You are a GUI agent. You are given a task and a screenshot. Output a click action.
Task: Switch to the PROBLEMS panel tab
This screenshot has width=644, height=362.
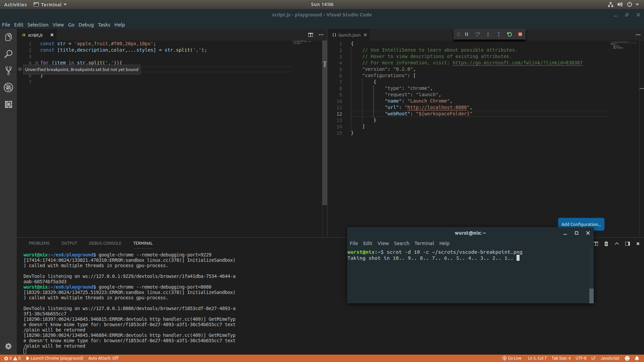pos(39,243)
